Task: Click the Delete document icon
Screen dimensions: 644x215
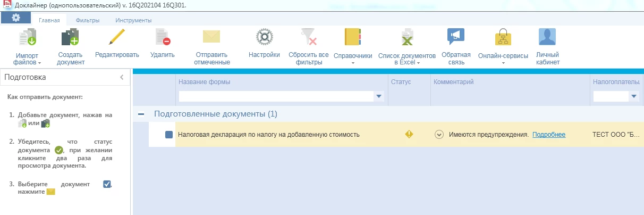Action: [x=162, y=38]
